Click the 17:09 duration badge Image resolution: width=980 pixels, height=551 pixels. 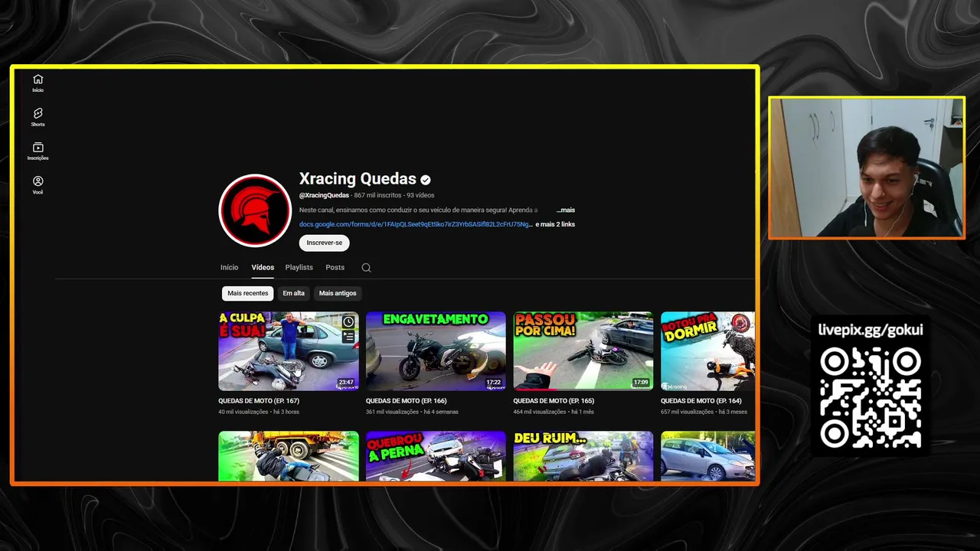tap(641, 383)
